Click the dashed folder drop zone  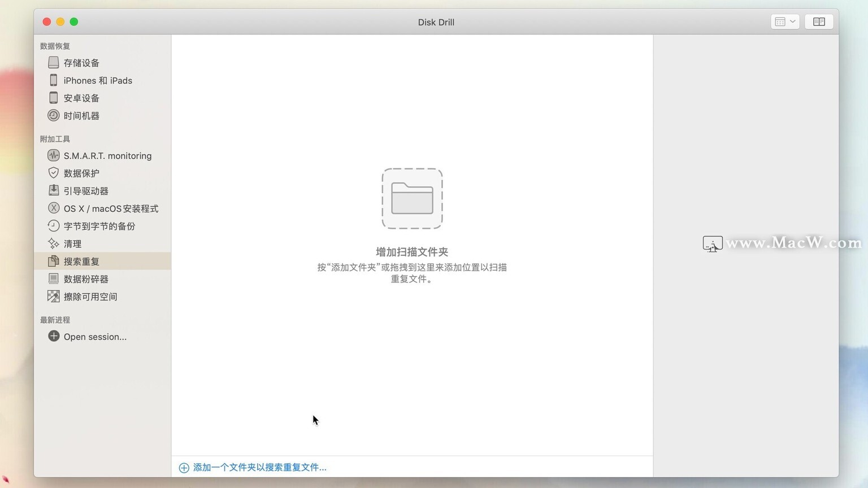[412, 198]
